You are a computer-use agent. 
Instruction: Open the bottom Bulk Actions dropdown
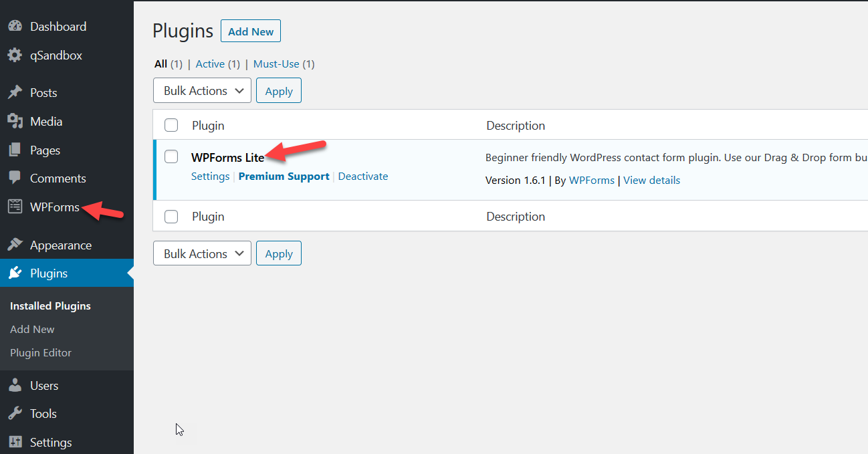[202, 254]
